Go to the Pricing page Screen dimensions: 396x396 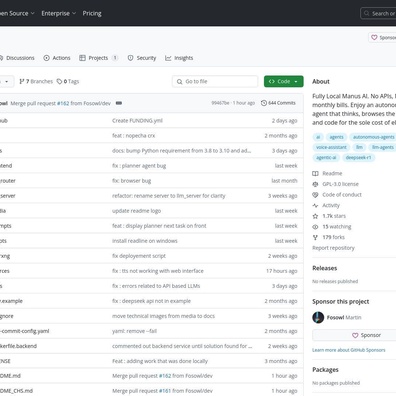click(92, 13)
